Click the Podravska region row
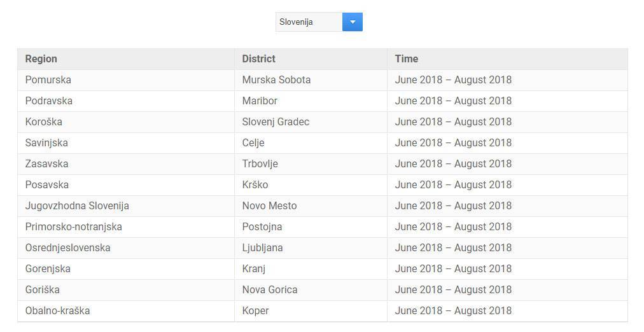Image resolution: width=644 pixels, height=332 pixels. pos(49,101)
